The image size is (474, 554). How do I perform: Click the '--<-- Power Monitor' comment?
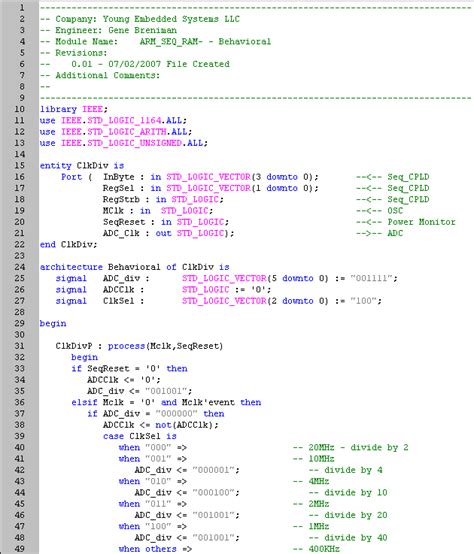405,222
